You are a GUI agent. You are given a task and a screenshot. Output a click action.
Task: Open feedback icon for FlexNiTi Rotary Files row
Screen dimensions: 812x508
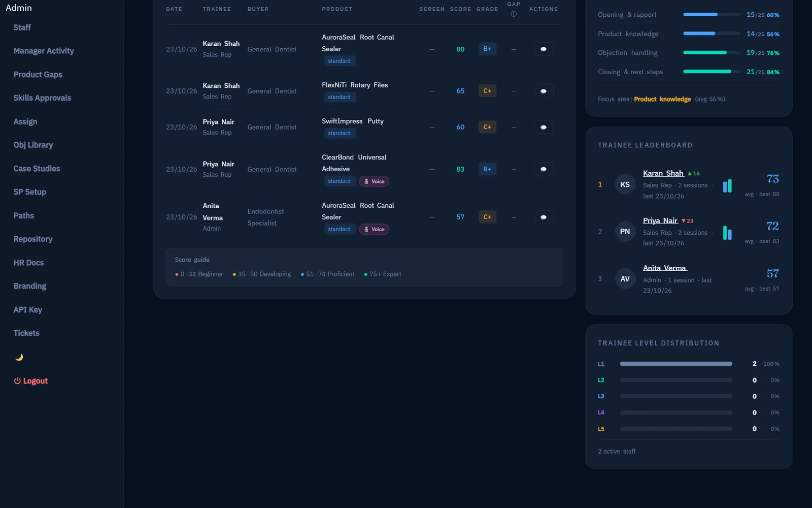(x=544, y=91)
